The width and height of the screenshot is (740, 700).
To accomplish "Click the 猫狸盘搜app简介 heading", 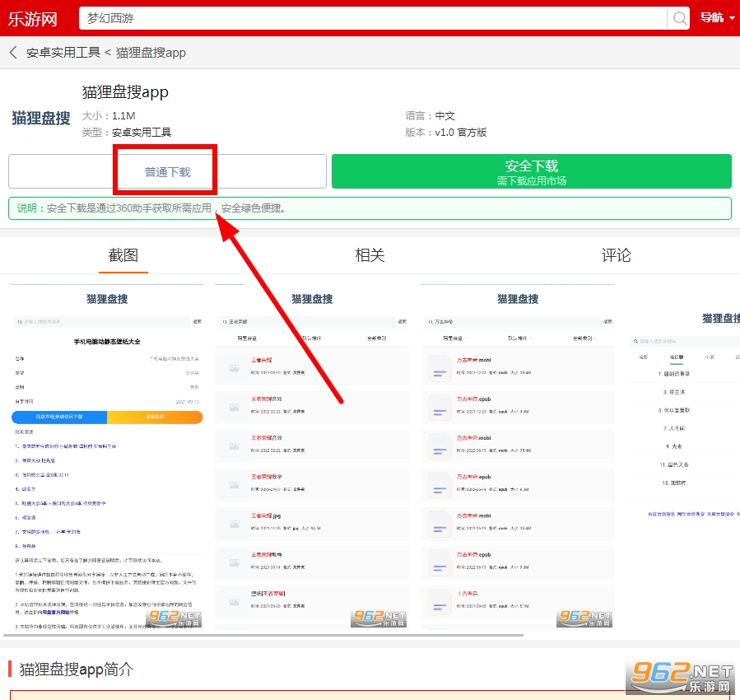I will click(x=76, y=669).
